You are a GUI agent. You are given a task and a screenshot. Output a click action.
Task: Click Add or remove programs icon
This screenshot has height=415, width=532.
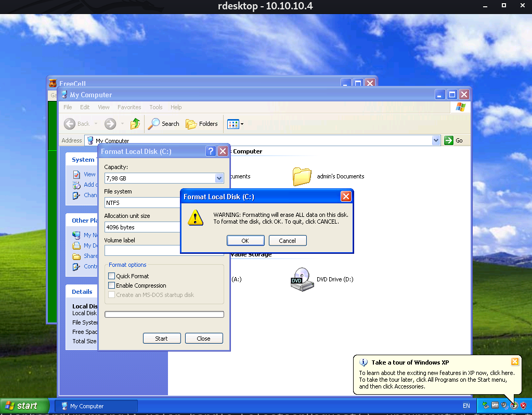pos(76,185)
